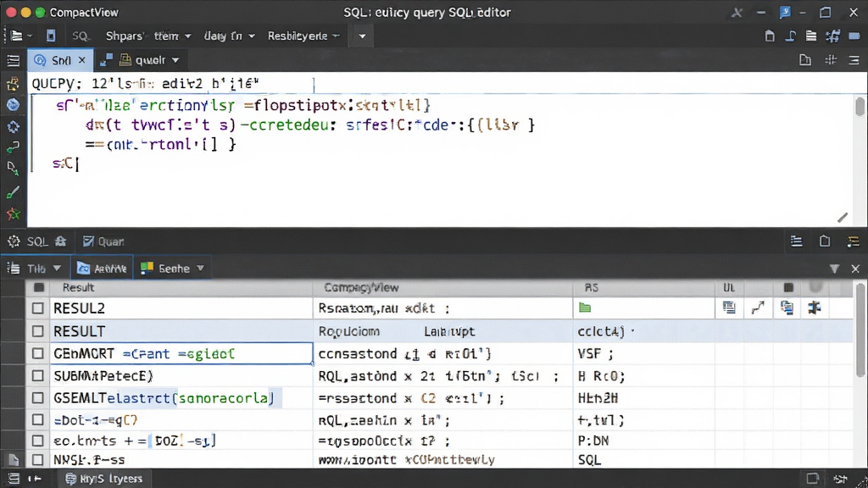Click the grid icon beside tabs
The width and height of the screenshot is (868, 488).
831,60
